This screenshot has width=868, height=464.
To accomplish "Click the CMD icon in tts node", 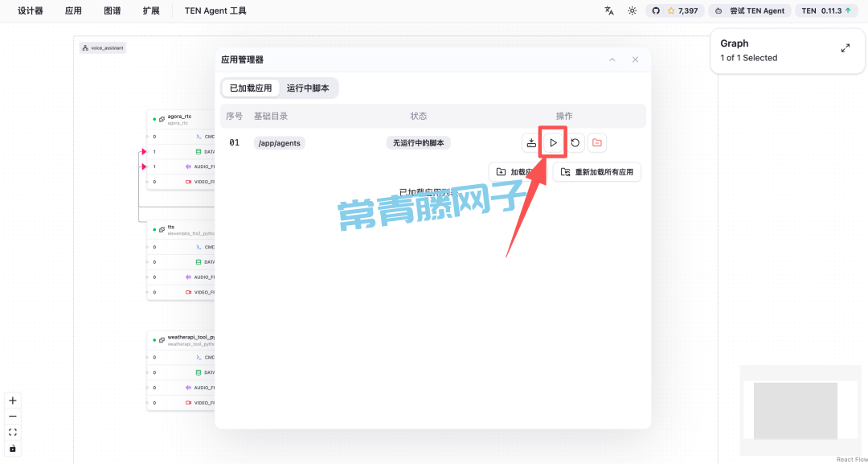I will tap(199, 247).
